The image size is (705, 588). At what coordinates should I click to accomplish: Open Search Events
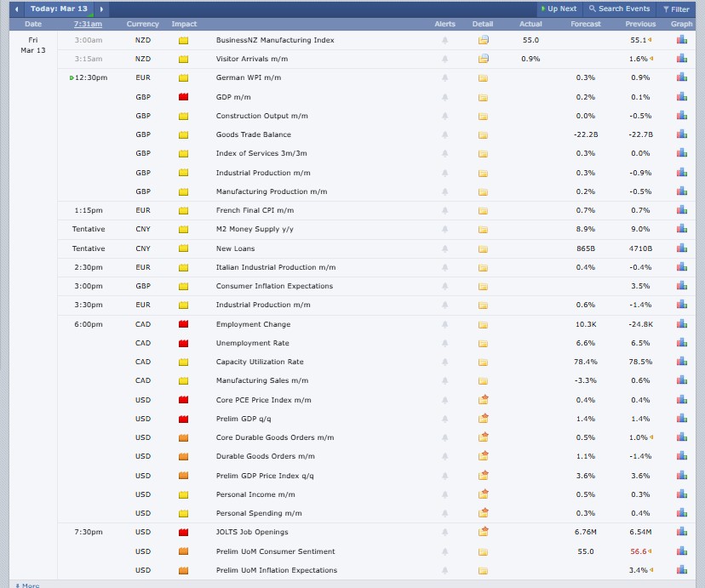click(619, 9)
